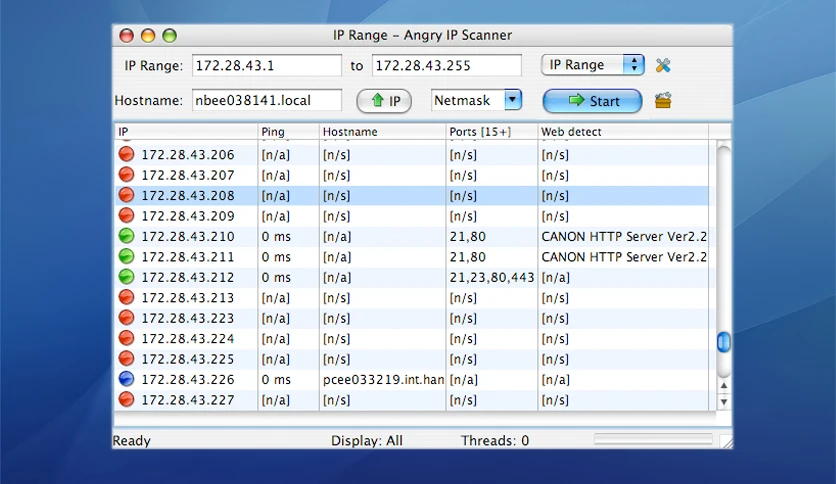Click the Ready status text
Image resolution: width=836 pixels, height=484 pixels.
coord(132,441)
